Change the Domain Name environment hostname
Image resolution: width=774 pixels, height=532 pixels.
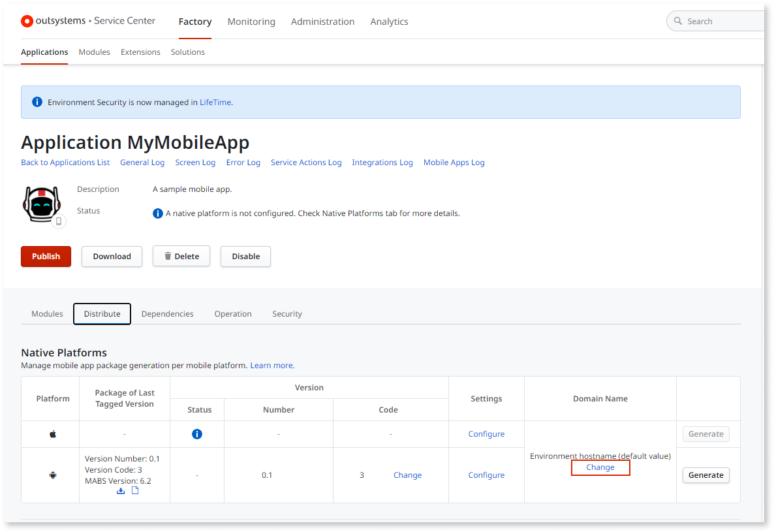click(x=600, y=467)
